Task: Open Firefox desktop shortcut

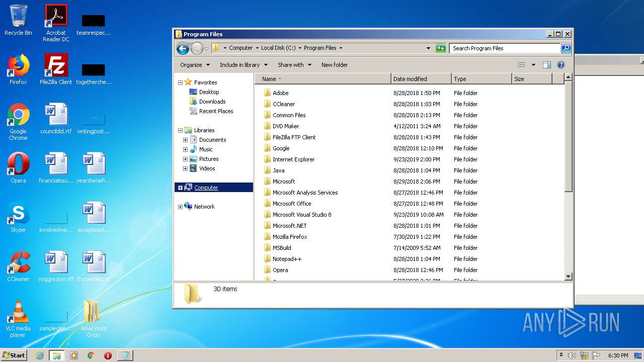Action: click(x=18, y=69)
